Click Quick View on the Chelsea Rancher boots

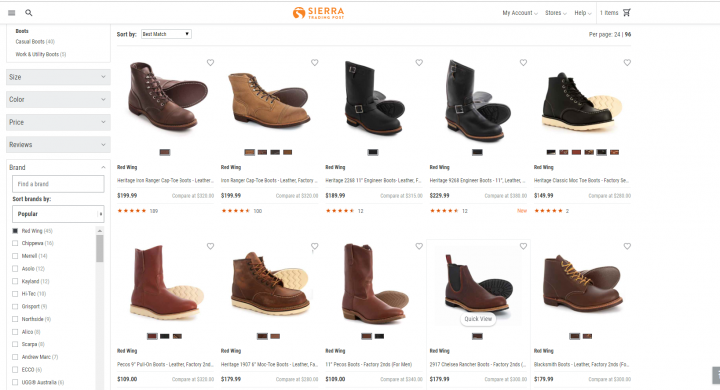478,319
